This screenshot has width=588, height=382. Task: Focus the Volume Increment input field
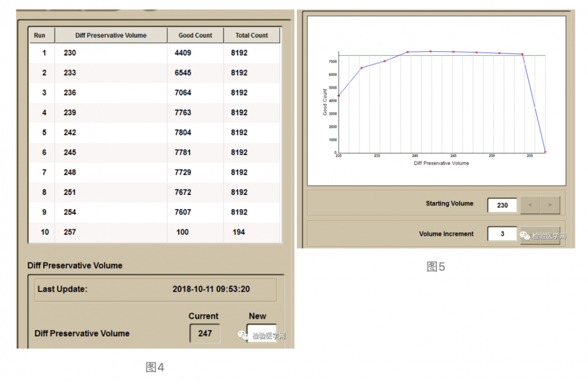point(502,234)
